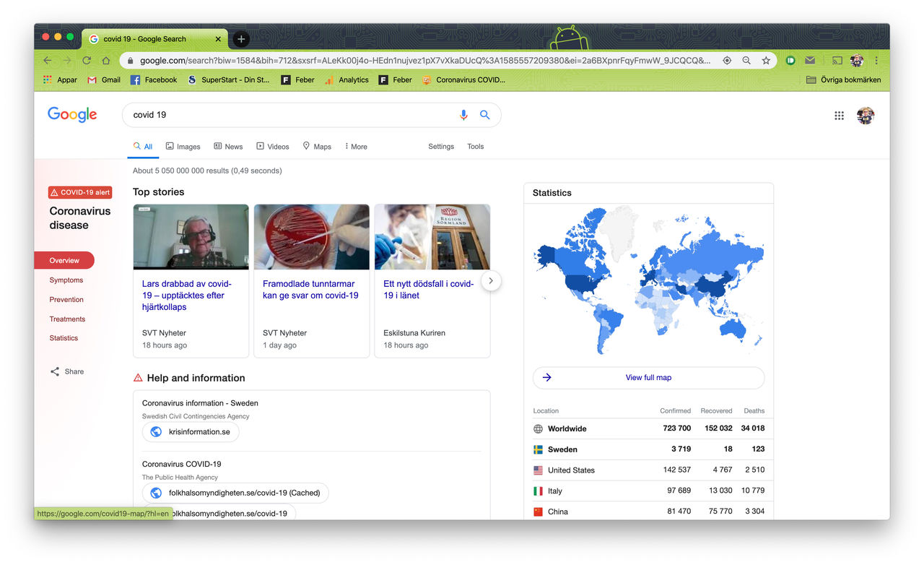
Task: Click the Confirmed column header
Action: coord(675,410)
